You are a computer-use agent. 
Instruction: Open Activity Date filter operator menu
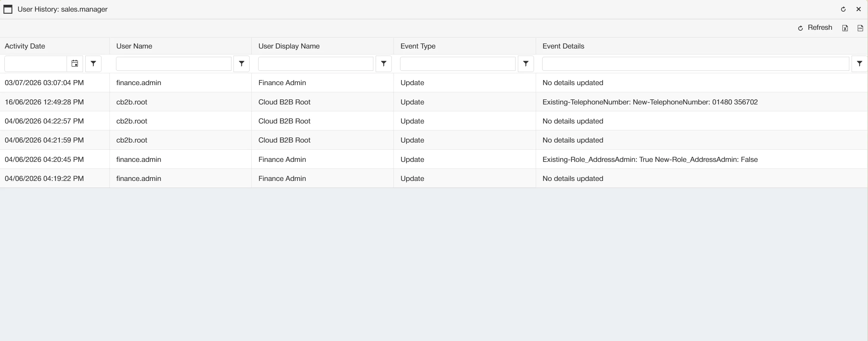pos(93,64)
